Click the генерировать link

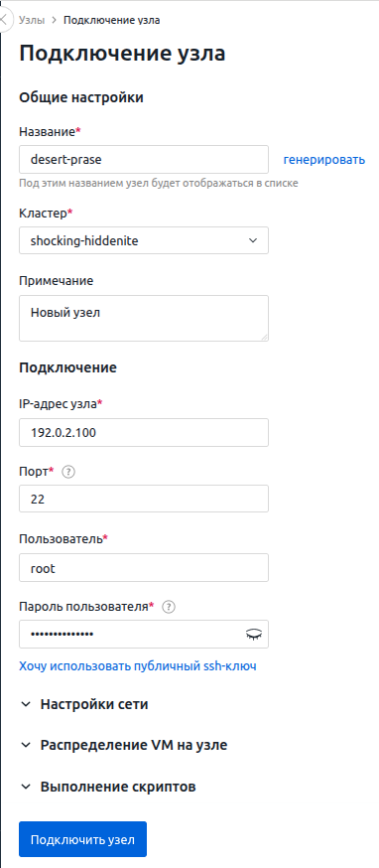324,160
